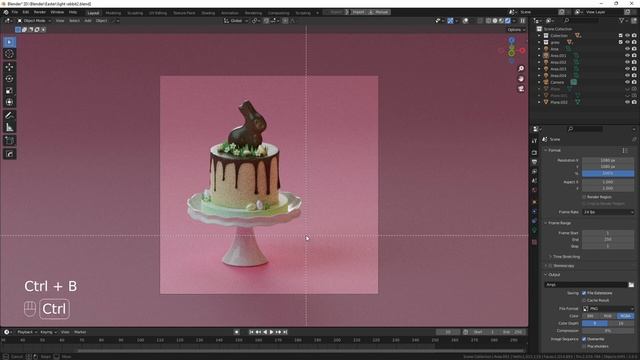Viewport: 640px width, 360px height.
Task: Switch to the Animation workspace tab
Action: click(x=230, y=13)
